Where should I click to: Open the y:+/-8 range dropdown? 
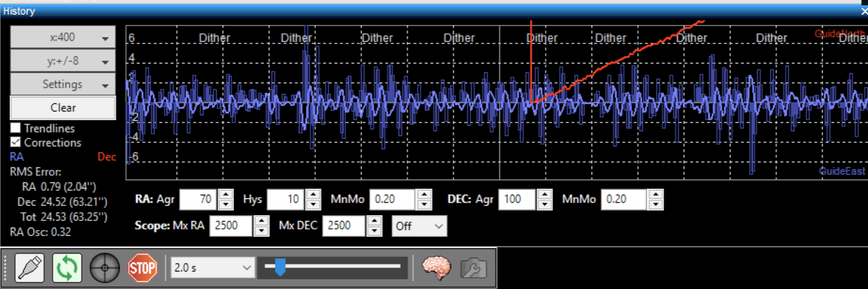(63, 61)
